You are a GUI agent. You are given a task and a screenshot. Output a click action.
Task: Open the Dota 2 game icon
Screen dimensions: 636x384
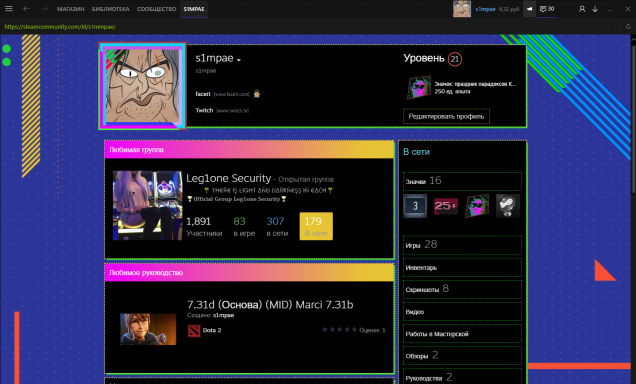click(x=194, y=330)
